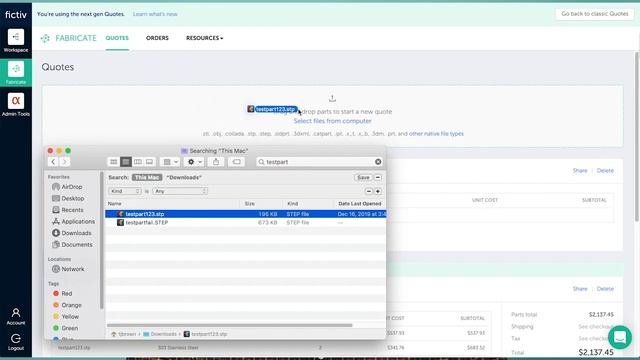
Task: Open the Finder group-by dropdown
Action: click(170, 162)
